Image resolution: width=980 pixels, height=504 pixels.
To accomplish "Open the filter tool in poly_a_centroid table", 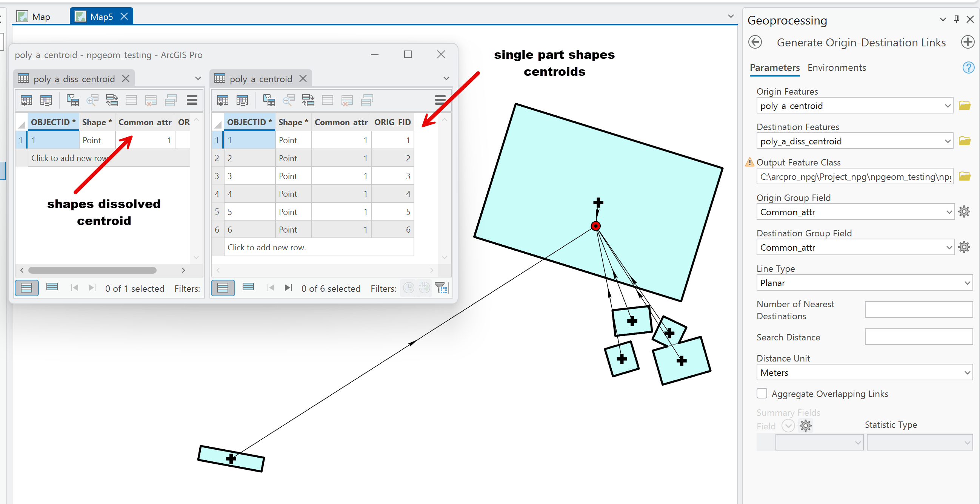I will (x=441, y=288).
